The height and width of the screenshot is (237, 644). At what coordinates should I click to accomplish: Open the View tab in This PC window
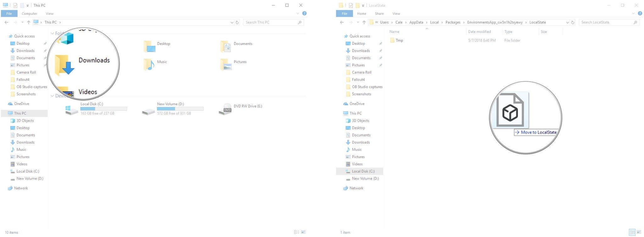coord(50,14)
